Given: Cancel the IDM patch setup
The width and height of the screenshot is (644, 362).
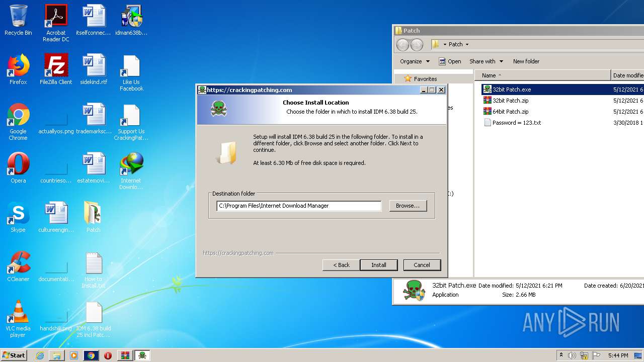Looking at the screenshot, I should 422,265.
